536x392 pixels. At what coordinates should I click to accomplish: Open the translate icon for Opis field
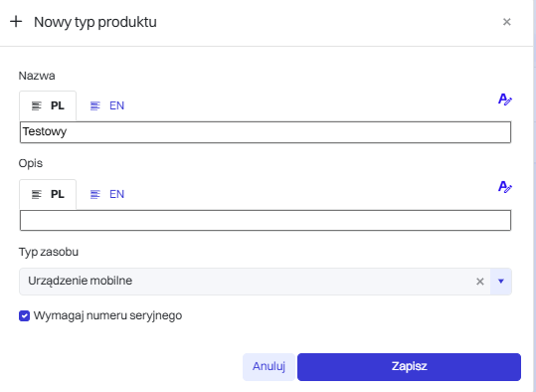[504, 187]
